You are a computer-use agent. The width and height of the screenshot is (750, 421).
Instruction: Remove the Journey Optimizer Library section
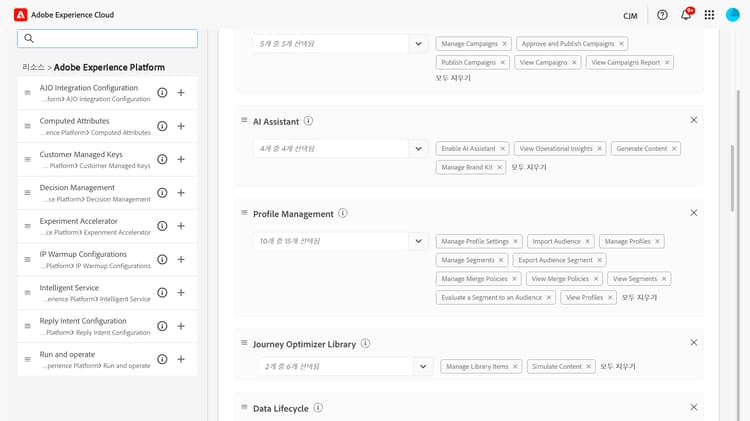[694, 343]
